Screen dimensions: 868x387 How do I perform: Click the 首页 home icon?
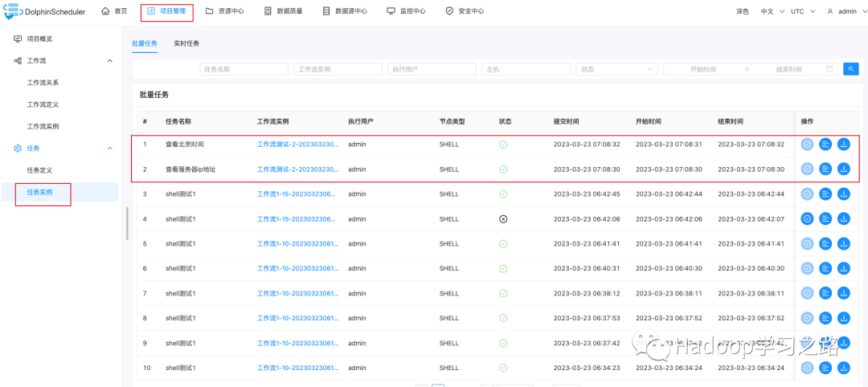[106, 11]
